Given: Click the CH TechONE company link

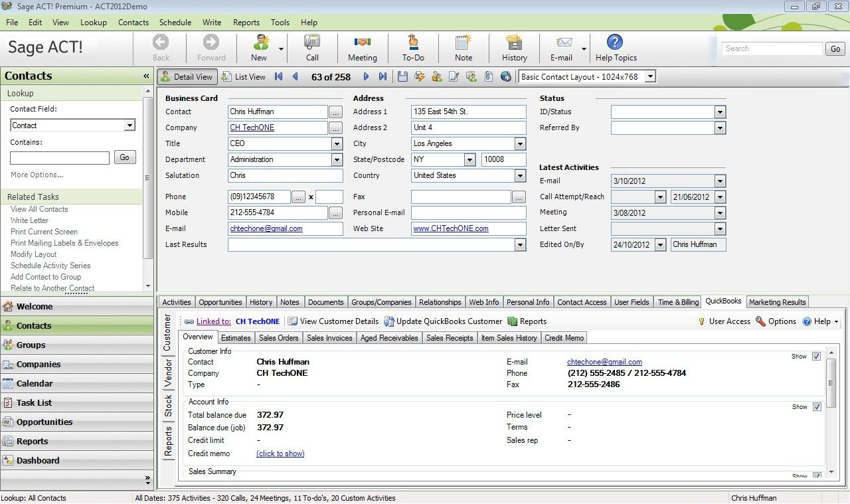Looking at the screenshot, I should pos(252,127).
